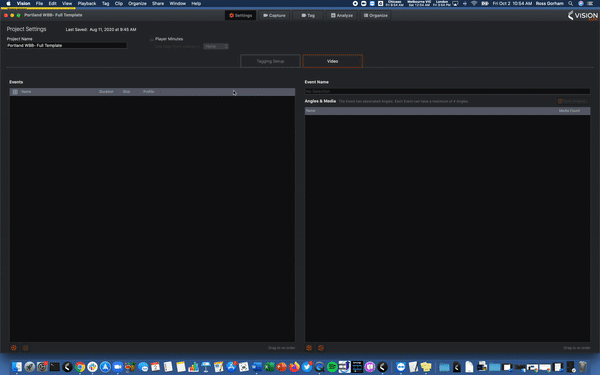Click the Wi-Fi status icon
Screen dimensions: 600x375
pyautogui.click(x=474, y=3)
